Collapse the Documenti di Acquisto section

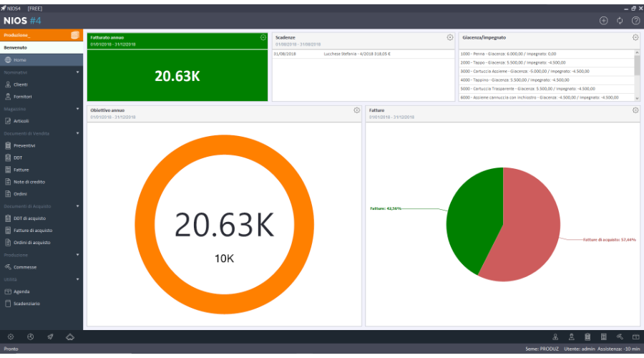(x=77, y=206)
